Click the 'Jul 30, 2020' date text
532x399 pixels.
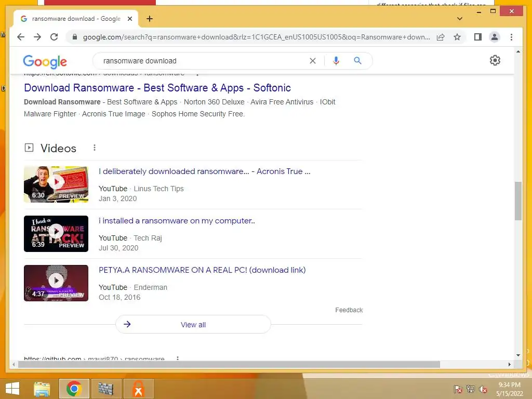pyautogui.click(x=118, y=248)
